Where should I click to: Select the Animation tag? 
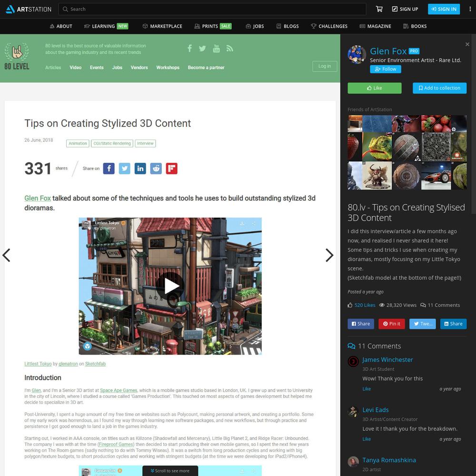pos(78,143)
